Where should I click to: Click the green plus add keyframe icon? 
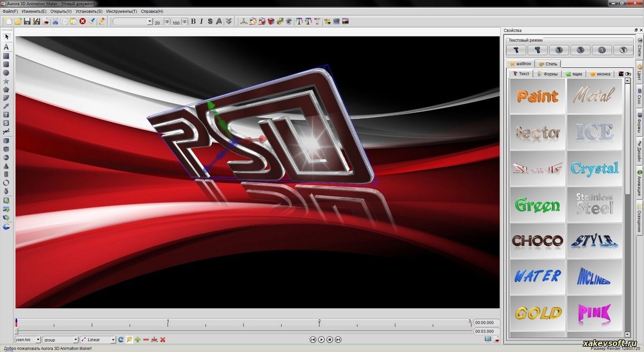(137, 340)
